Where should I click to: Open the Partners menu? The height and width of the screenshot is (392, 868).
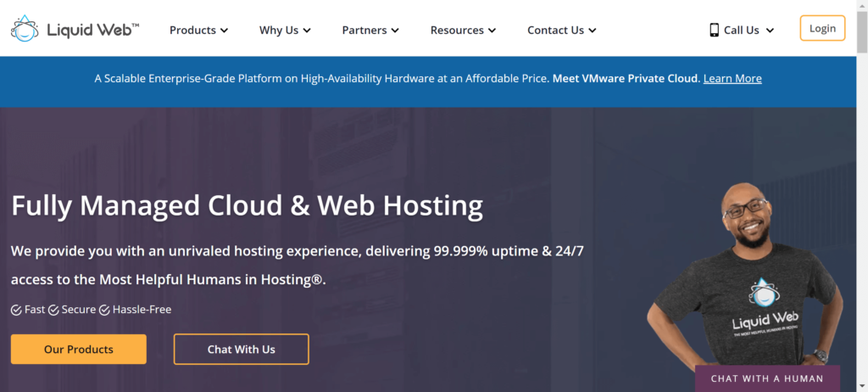364,31
